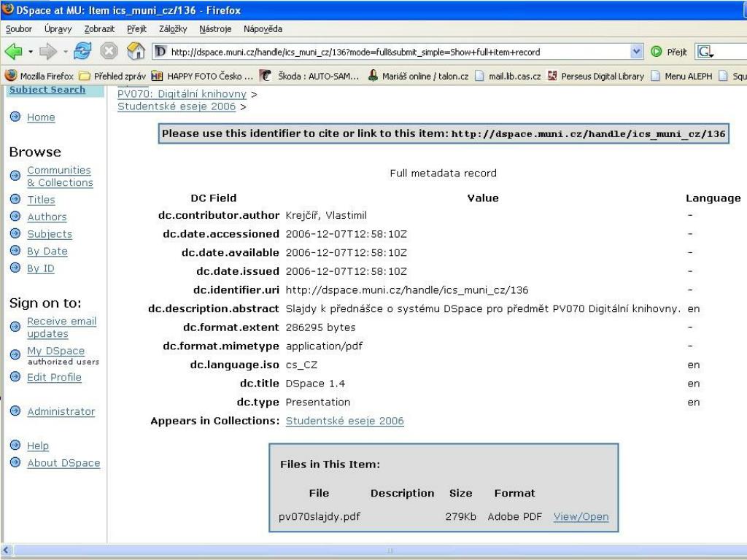Open the Zobrazit menu
This screenshot has height=560, width=747.
[99, 28]
